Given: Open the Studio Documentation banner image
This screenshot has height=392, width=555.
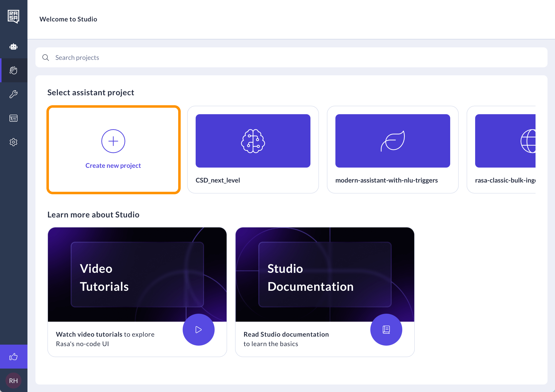Looking at the screenshot, I should tap(325, 274).
